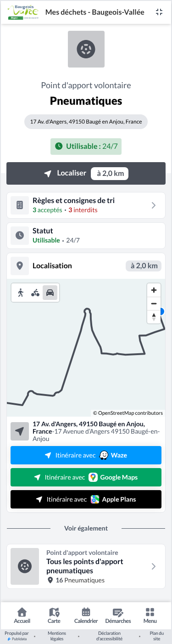The width and height of the screenshot is (172, 644).
Task: Open Tous les points d'apport pneumatiques chevron
Action: [x=154, y=566]
